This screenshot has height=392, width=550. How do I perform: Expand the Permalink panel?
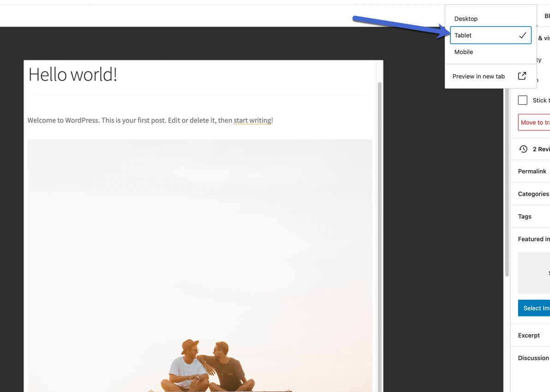[x=532, y=171]
